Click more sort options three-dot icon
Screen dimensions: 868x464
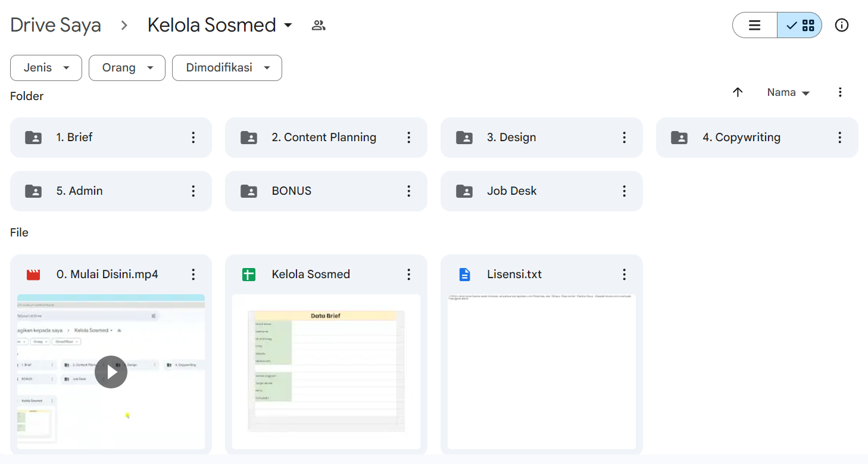pyautogui.click(x=839, y=92)
